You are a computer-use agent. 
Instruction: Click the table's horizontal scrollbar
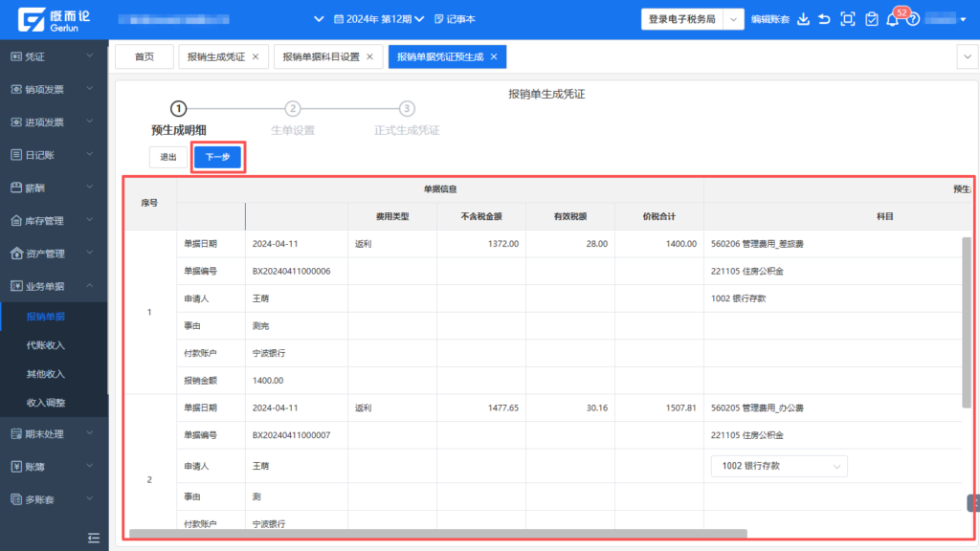(x=437, y=534)
